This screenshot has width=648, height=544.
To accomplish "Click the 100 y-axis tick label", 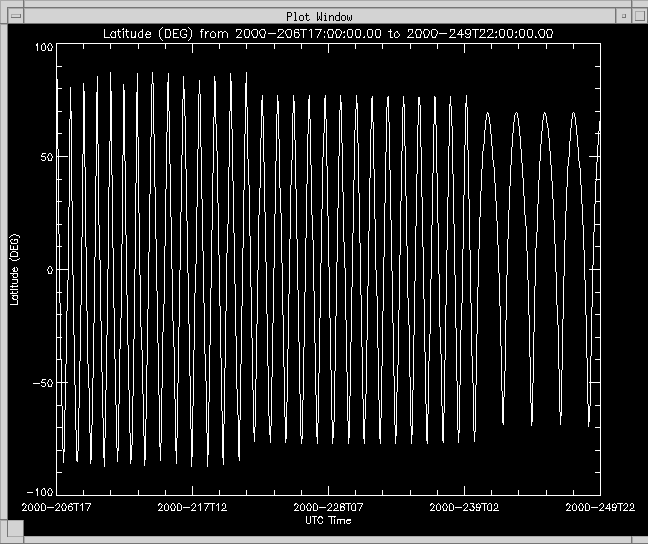I will click(42, 47).
